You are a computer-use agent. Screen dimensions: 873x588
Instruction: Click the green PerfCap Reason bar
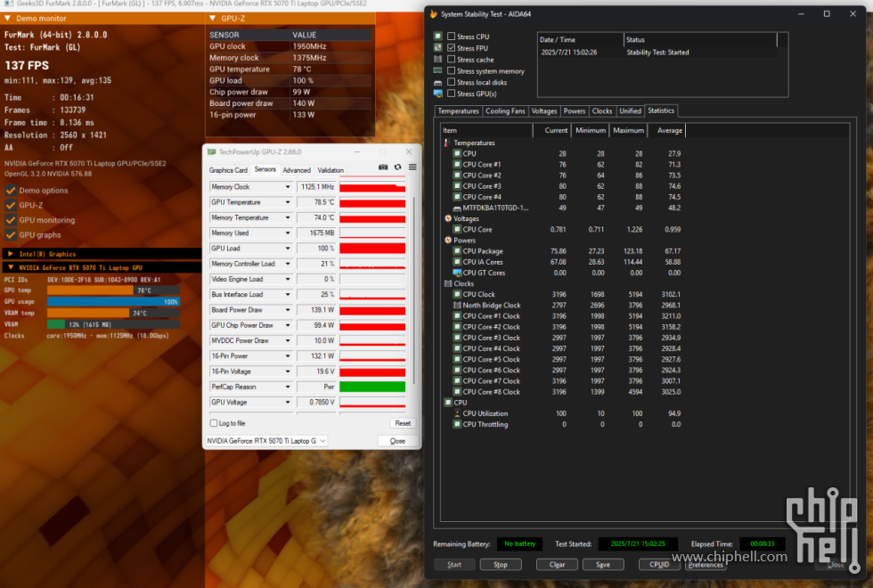[372, 387]
